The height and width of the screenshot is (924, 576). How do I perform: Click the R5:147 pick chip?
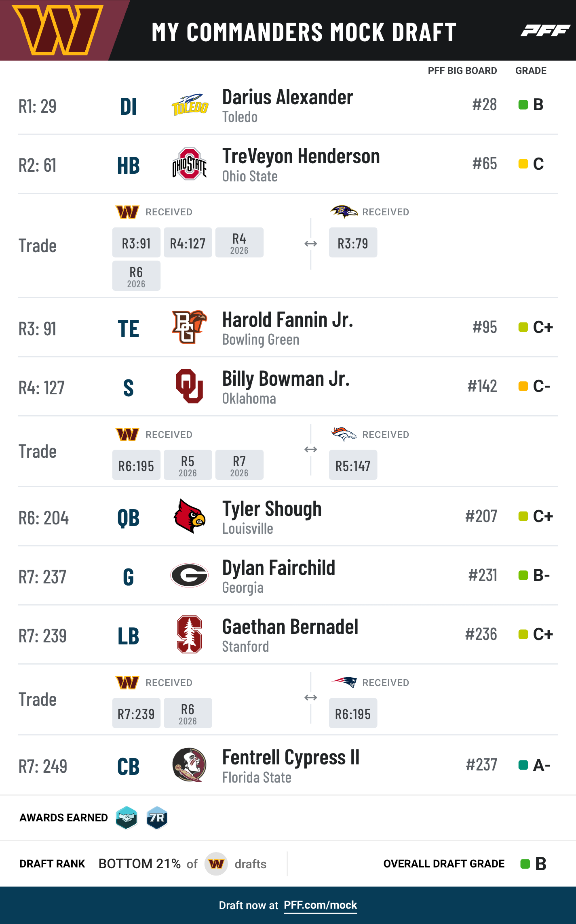353,465
